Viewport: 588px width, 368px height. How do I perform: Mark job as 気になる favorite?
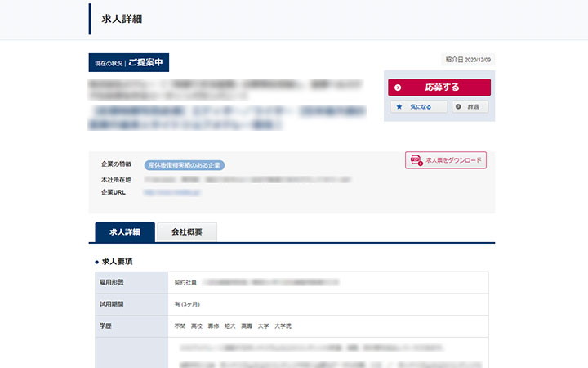coord(418,106)
